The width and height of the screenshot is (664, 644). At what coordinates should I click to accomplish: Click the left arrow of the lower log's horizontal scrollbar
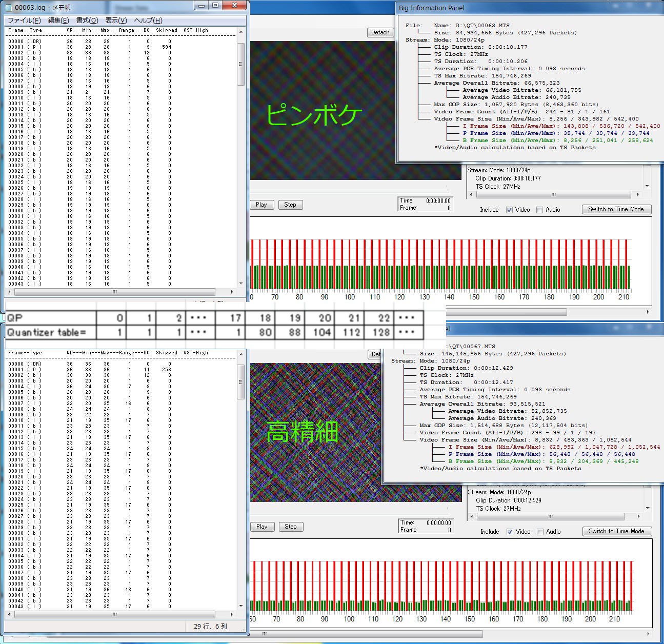click(x=9, y=614)
